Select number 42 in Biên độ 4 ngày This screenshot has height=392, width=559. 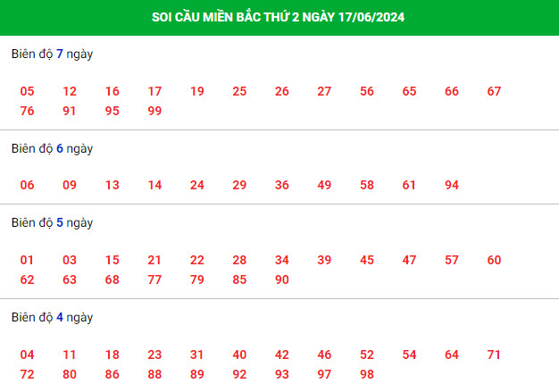(282, 354)
